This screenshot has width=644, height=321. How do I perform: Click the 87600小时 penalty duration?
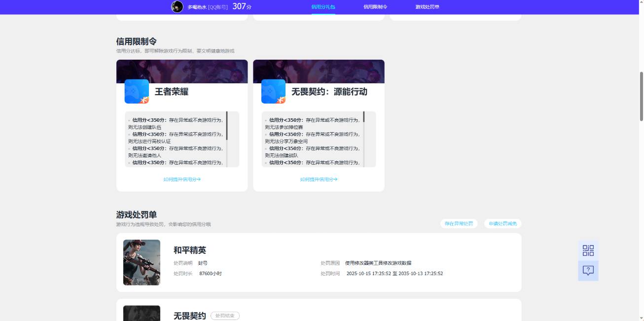211,273
